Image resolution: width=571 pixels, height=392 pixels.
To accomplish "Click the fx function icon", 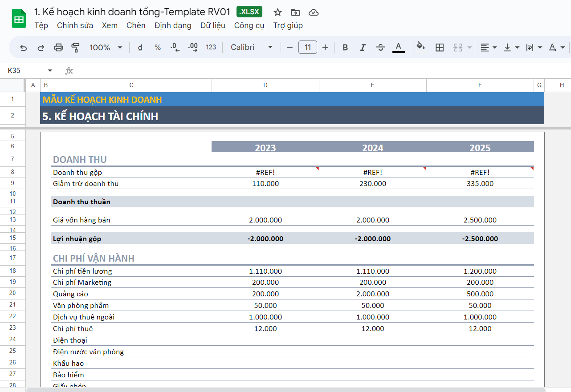I will point(69,71).
